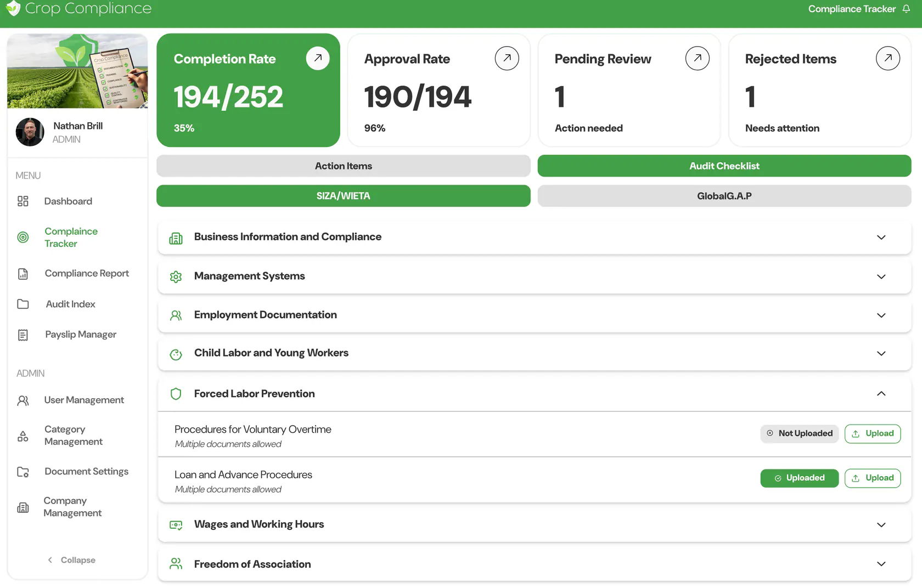
Task: Expand Employment Documentation section chevron
Action: [x=881, y=315]
